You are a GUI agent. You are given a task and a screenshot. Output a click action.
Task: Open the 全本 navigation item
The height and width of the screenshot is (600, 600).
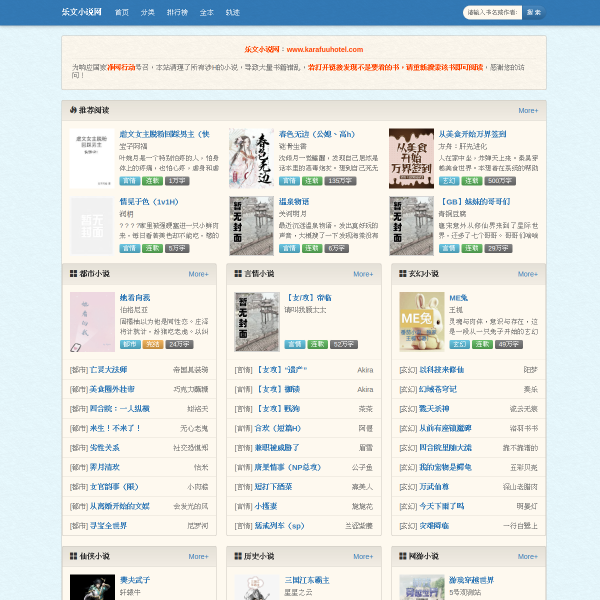[207, 13]
